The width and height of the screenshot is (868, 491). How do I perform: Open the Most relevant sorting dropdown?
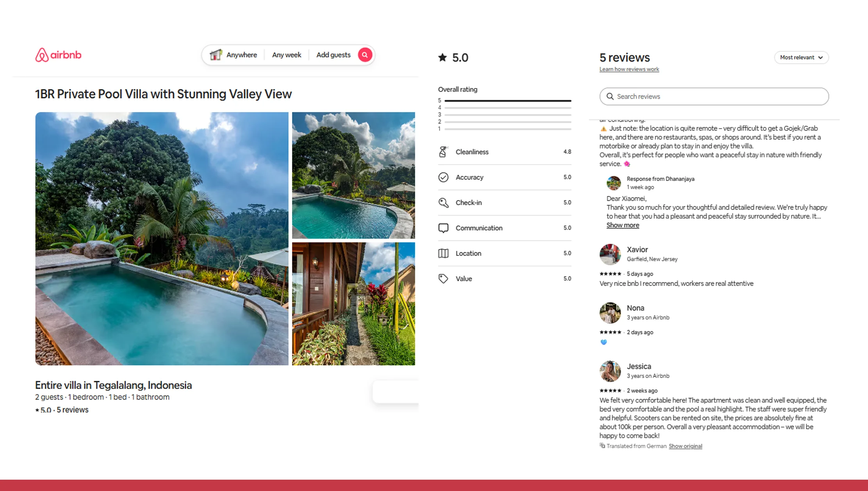801,57
